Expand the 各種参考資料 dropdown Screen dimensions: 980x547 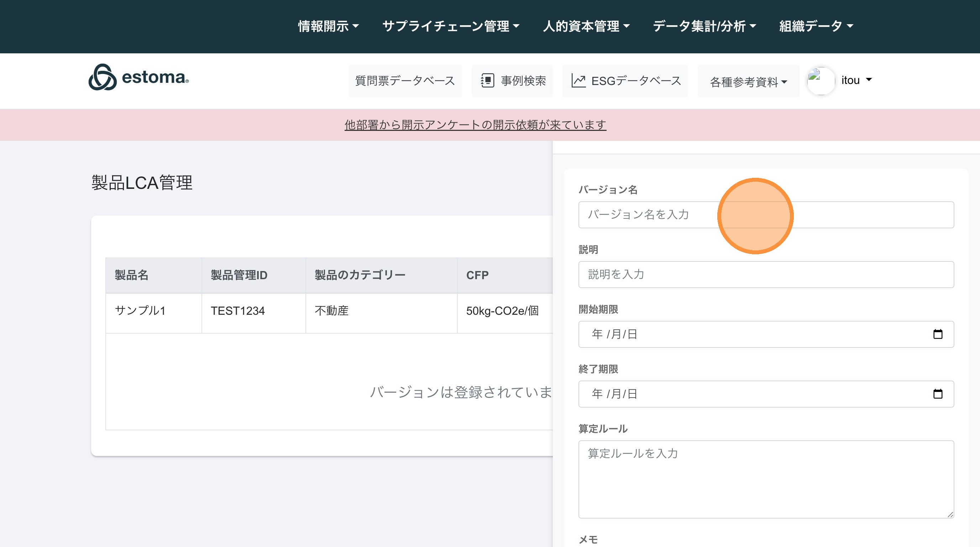748,82
